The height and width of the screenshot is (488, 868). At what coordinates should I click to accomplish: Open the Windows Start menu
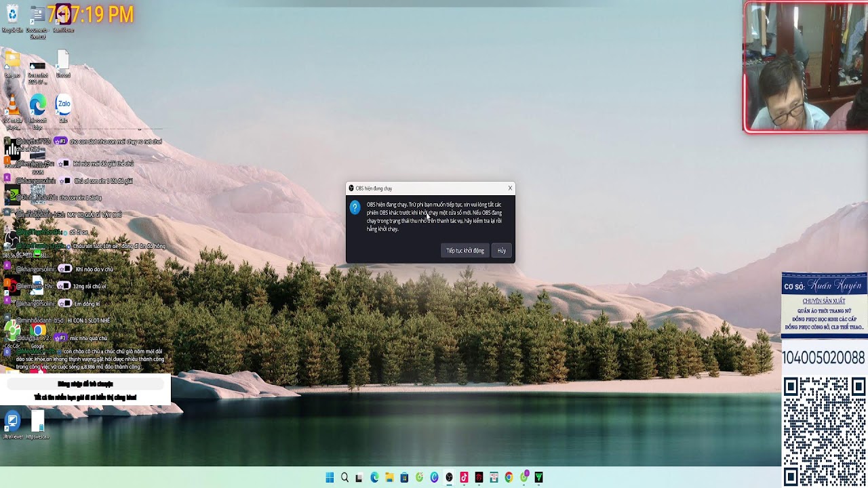pos(330,477)
